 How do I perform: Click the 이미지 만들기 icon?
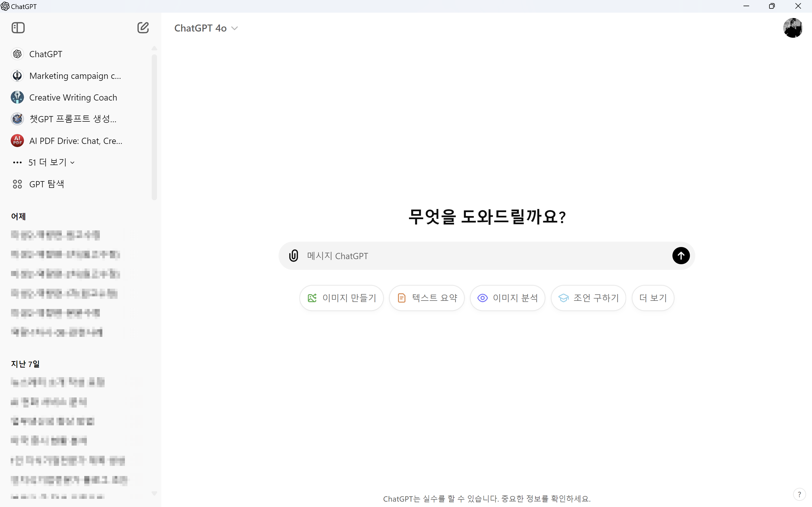(312, 298)
